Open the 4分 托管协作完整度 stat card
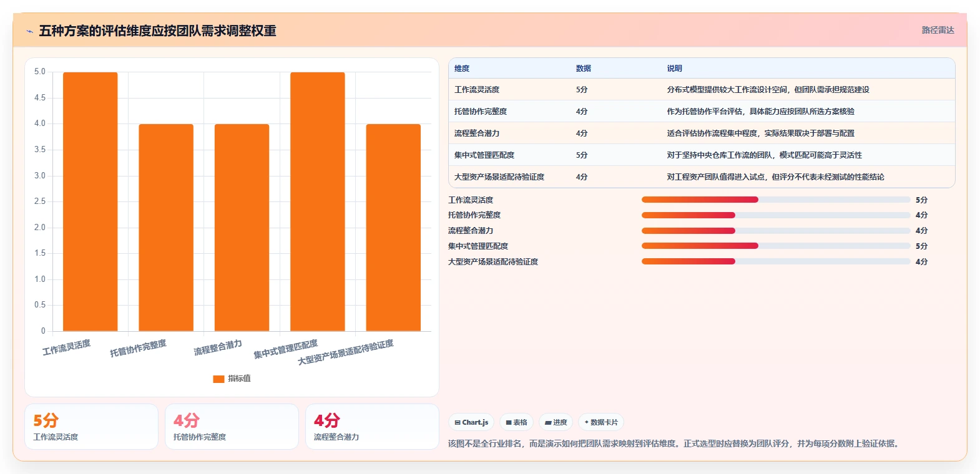Image resolution: width=980 pixels, height=474 pixels. (x=232, y=427)
